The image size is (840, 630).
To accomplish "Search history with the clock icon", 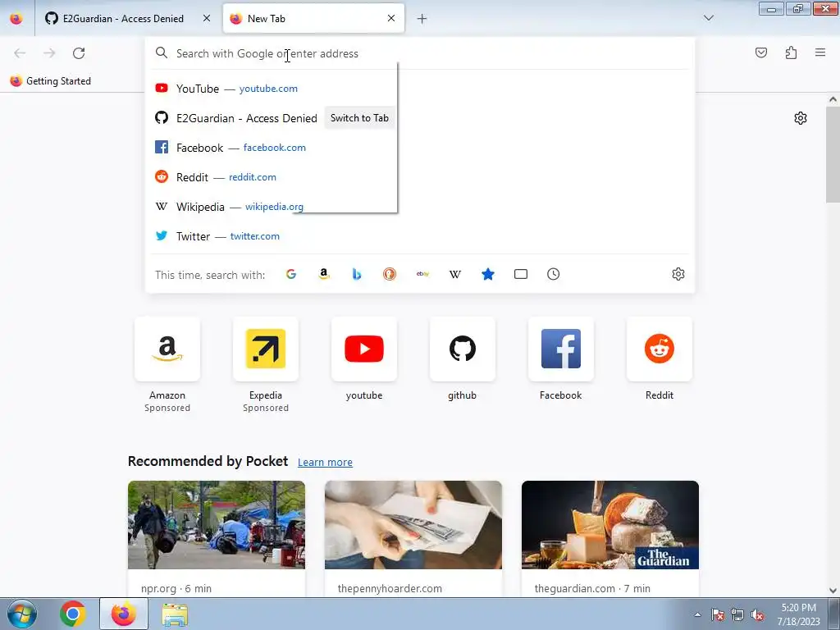I will pyautogui.click(x=554, y=274).
